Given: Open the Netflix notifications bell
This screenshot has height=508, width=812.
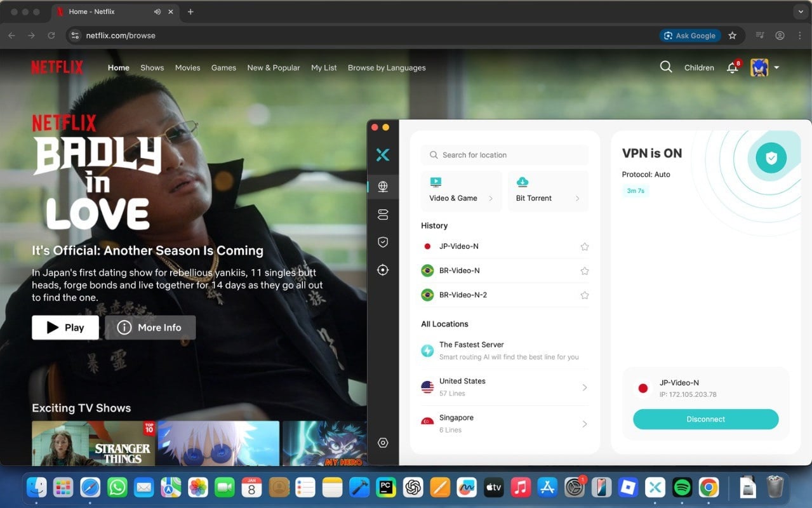Looking at the screenshot, I should pos(732,68).
